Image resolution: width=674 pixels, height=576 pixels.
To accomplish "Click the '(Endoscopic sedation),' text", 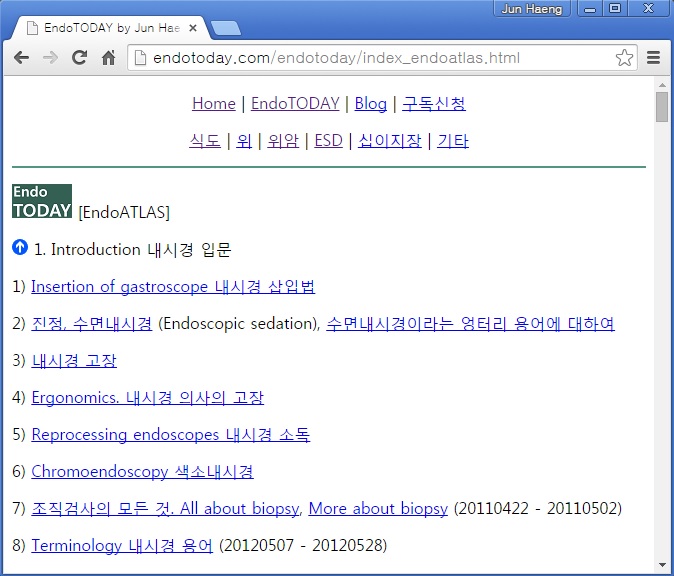I will 239,324.
